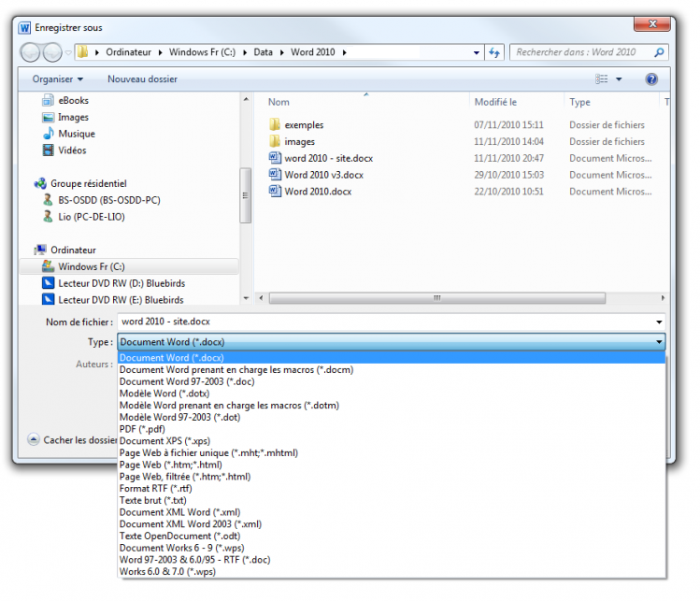Collapse the Type combo box arrow

tap(659, 342)
